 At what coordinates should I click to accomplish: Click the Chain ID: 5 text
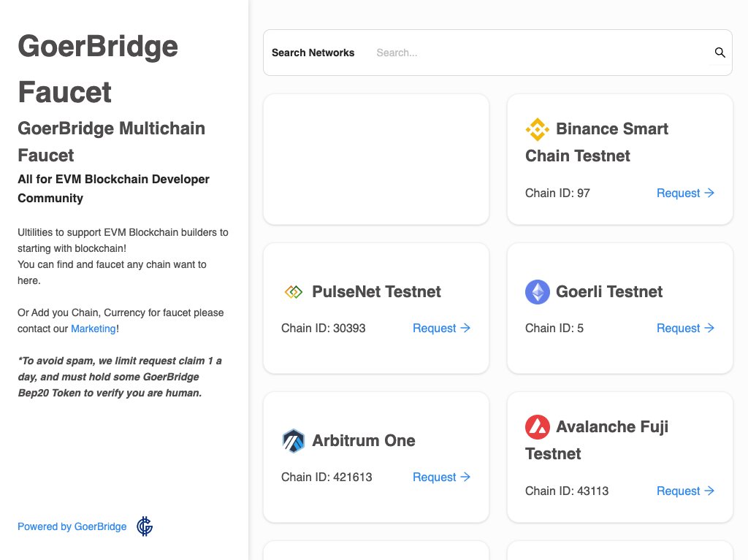554,328
